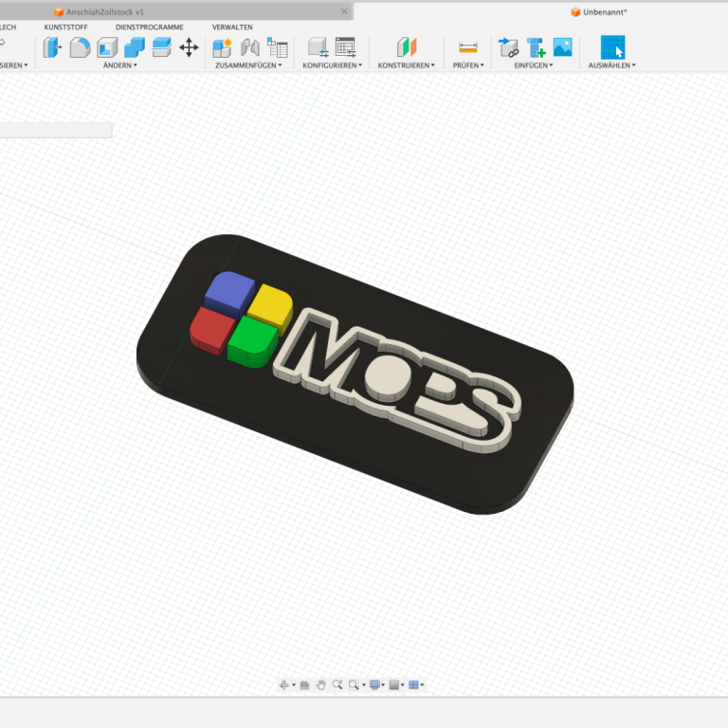
Task: Select the Fillet tool icon
Action: point(80,47)
